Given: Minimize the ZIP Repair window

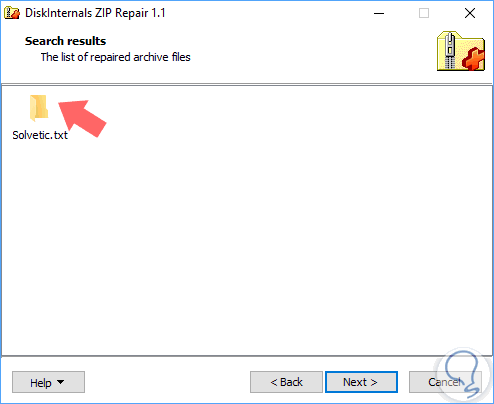Looking at the screenshot, I should click(x=379, y=13).
